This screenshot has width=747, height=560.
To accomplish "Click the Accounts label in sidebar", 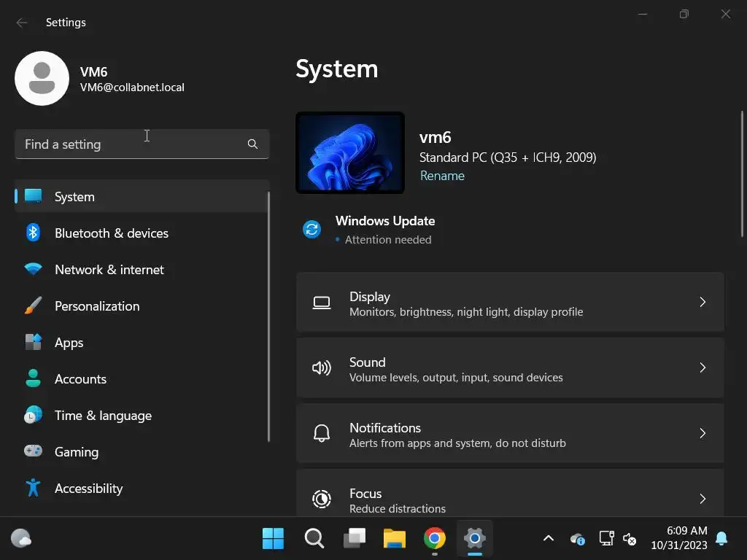I will click(80, 379).
